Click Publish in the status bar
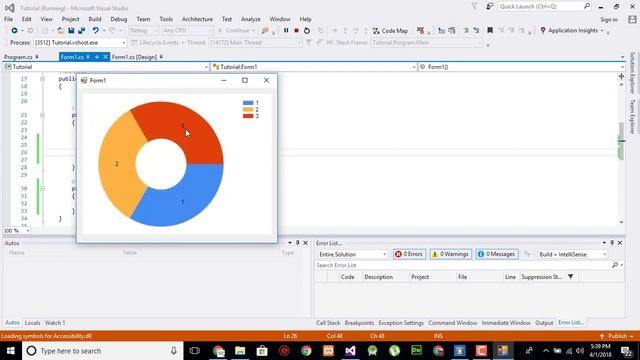Screen dimensions: 640x360 (617, 336)
